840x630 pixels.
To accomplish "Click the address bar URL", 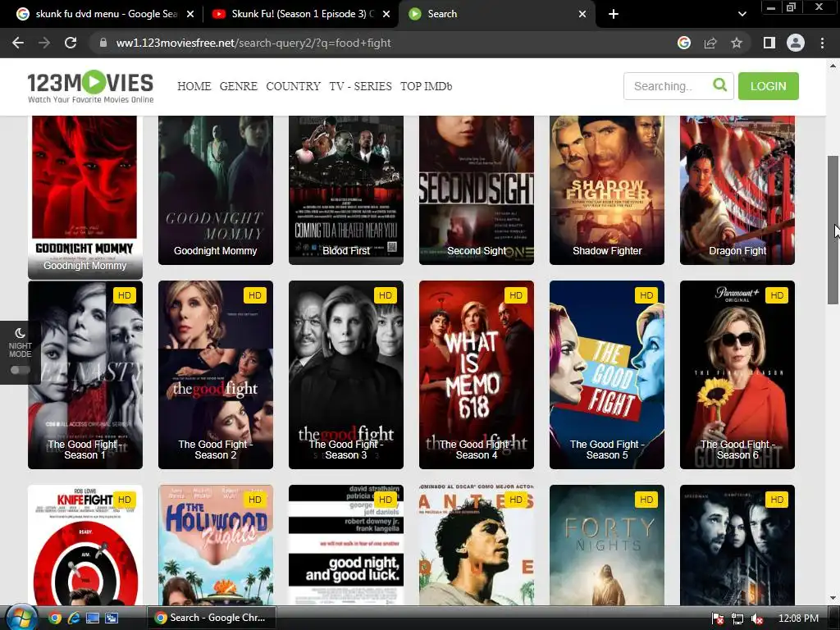I will coord(253,43).
